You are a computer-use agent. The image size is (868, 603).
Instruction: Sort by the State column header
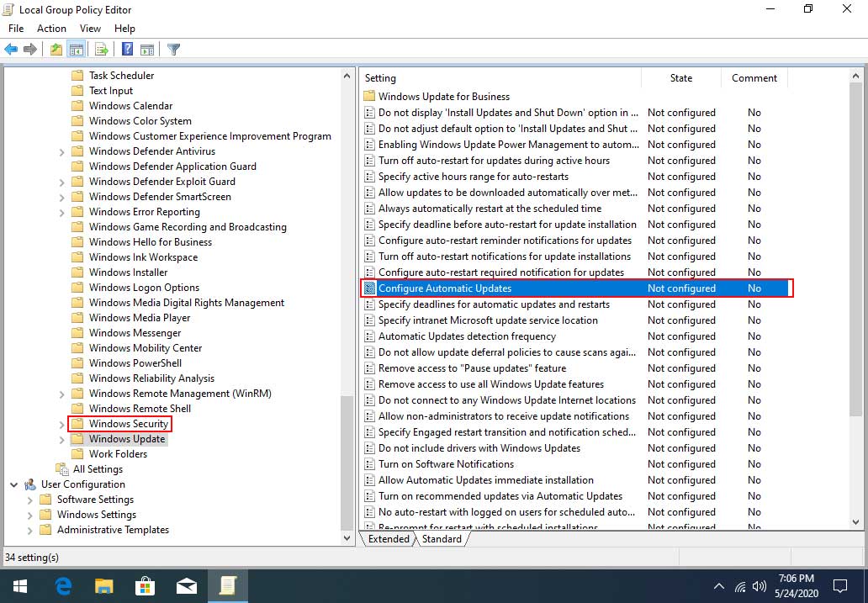point(681,78)
